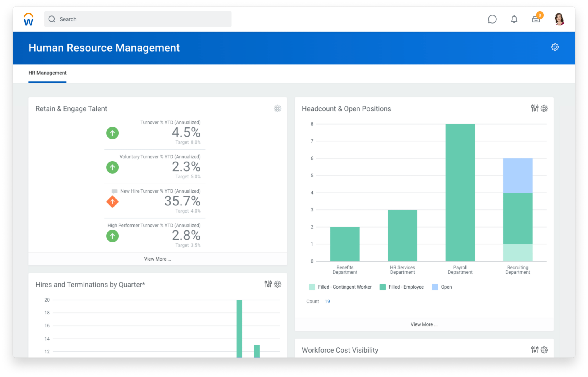The image size is (588, 377).
Task: Configure the Retain & Engage Talent card gear
Action: pos(277,108)
